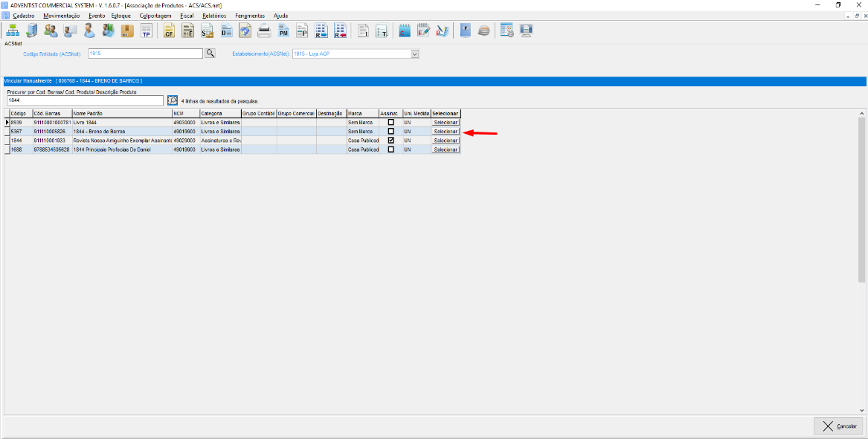The height and width of the screenshot is (439, 868).
Task: Toggle Assinat. checkbox for 1844 - Breno de Barros
Action: pos(390,131)
